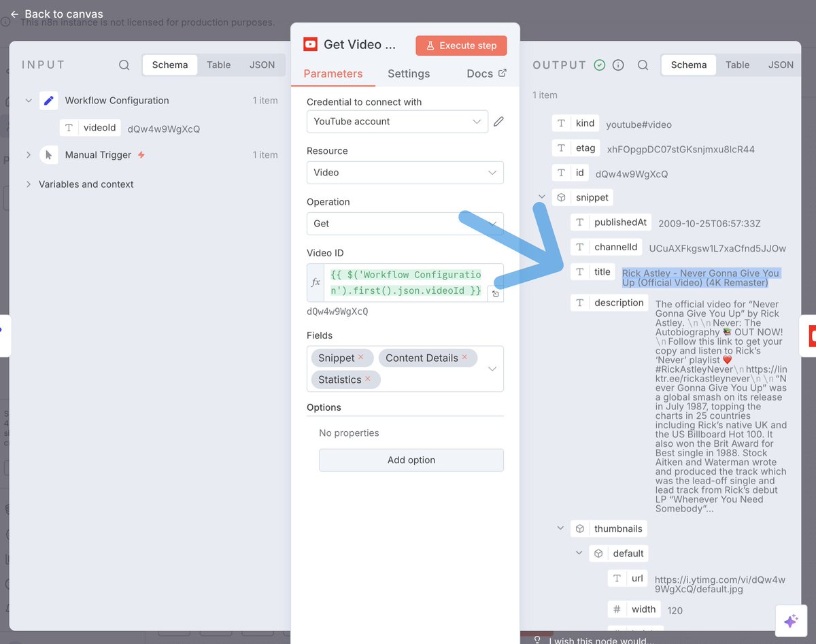Click node title Get Video
This screenshot has height=644, width=816.
tap(359, 45)
